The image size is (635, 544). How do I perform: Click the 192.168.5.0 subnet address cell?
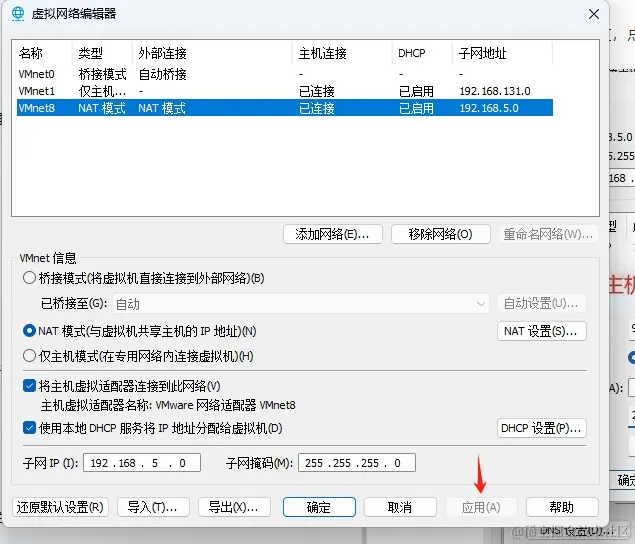pos(489,108)
